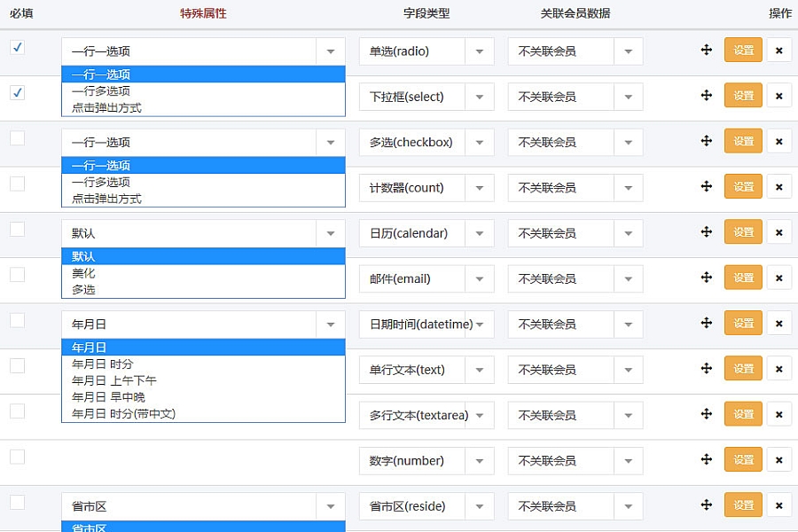The height and width of the screenshot is (532, 798).
Task: Click the x icon in the number row
Action: (x=778, y=460)
